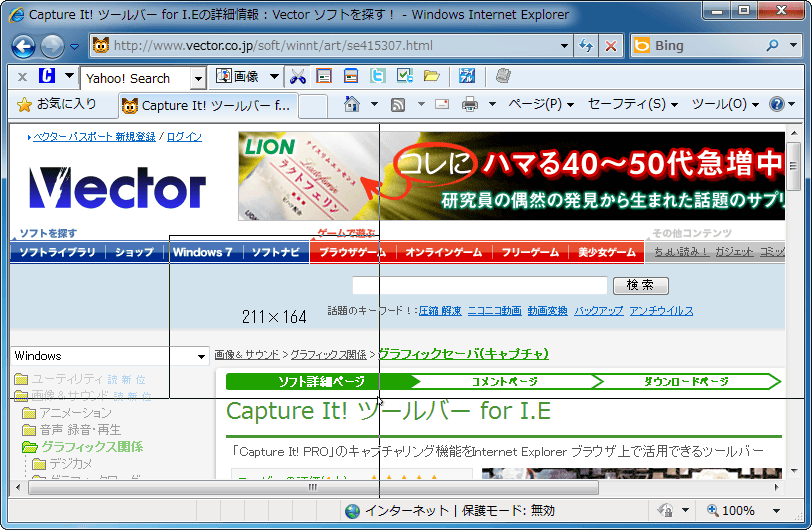Refresh the page with the refresh icon

coord(586,46)
